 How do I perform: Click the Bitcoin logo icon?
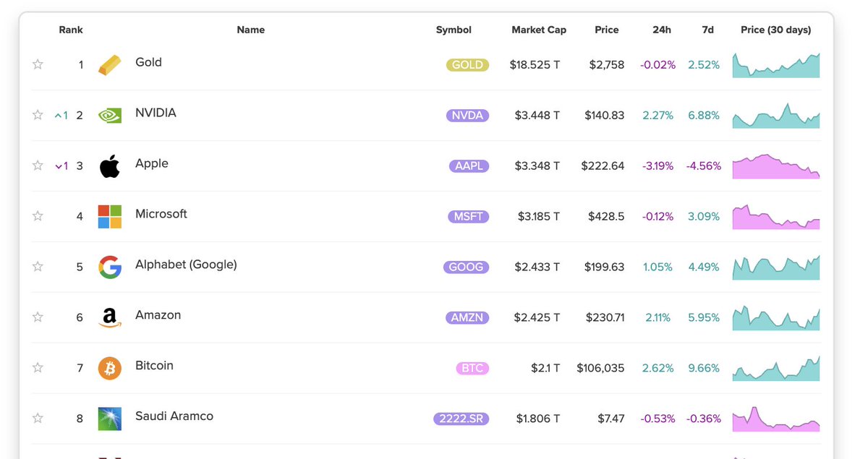pyautogui.click(x=110, y=368)
